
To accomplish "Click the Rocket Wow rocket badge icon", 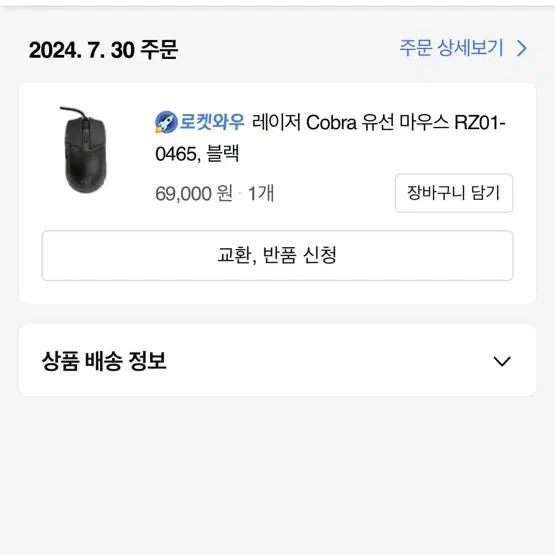I will point(166,122).
